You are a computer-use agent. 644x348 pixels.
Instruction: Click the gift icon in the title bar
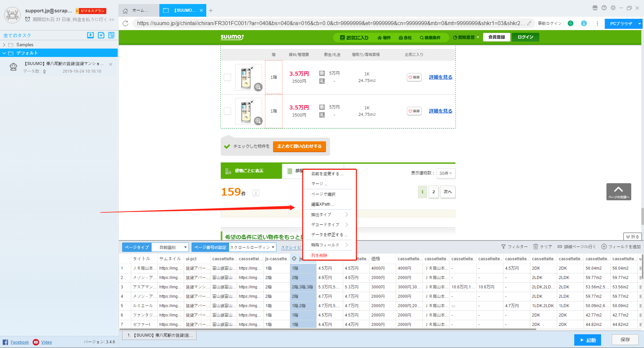[x=595, y=8]
